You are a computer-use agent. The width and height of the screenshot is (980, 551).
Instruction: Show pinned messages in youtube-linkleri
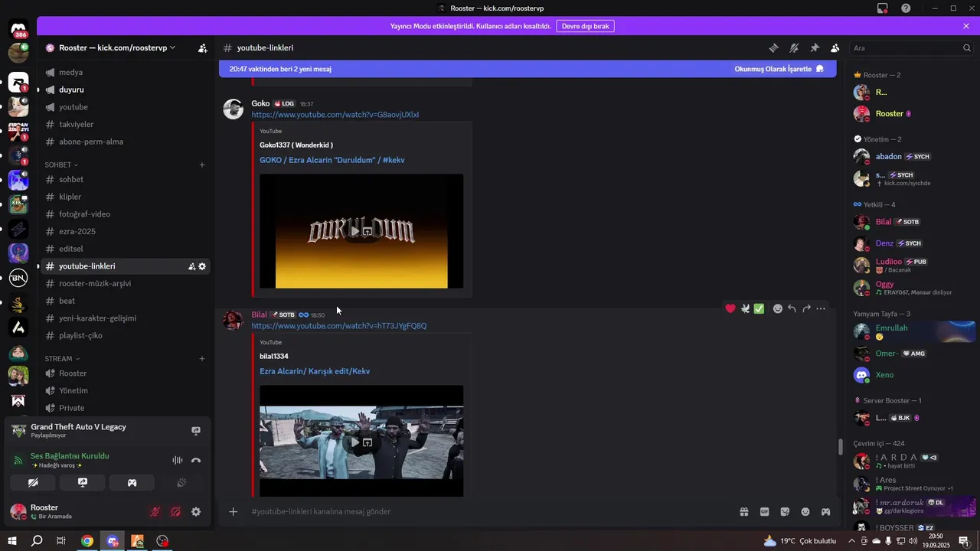815,48
